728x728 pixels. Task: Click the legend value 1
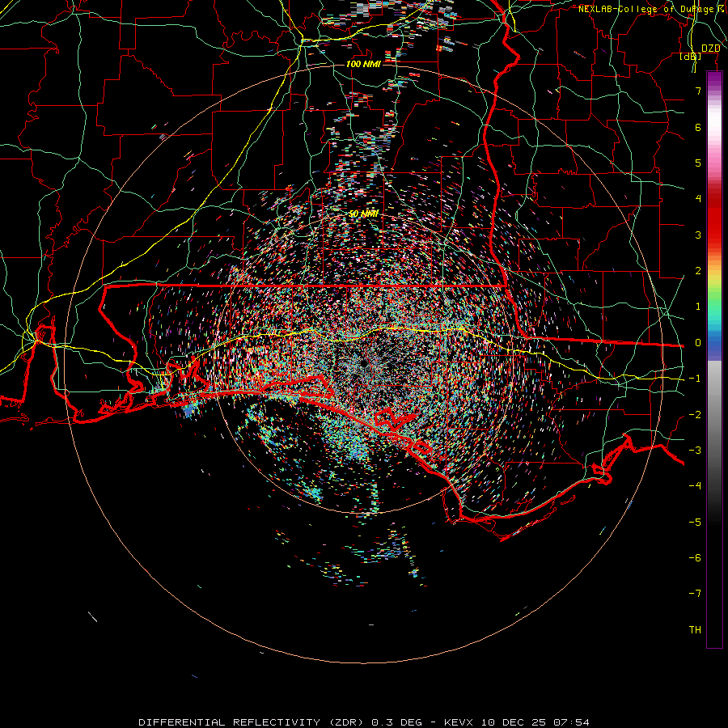coord(698,307)
